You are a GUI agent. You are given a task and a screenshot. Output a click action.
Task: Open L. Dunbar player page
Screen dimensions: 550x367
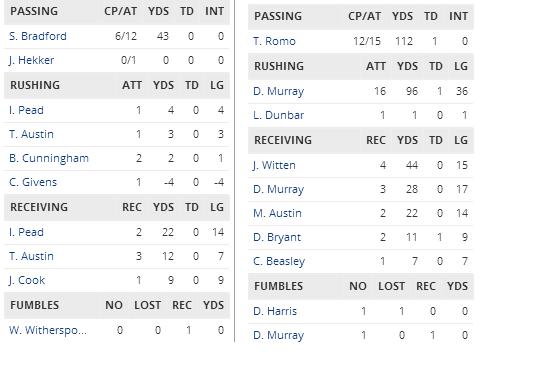coord(279,115)
